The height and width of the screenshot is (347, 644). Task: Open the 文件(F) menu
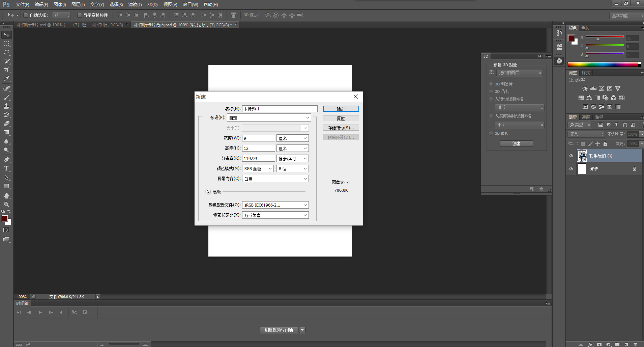click(22, 4)
